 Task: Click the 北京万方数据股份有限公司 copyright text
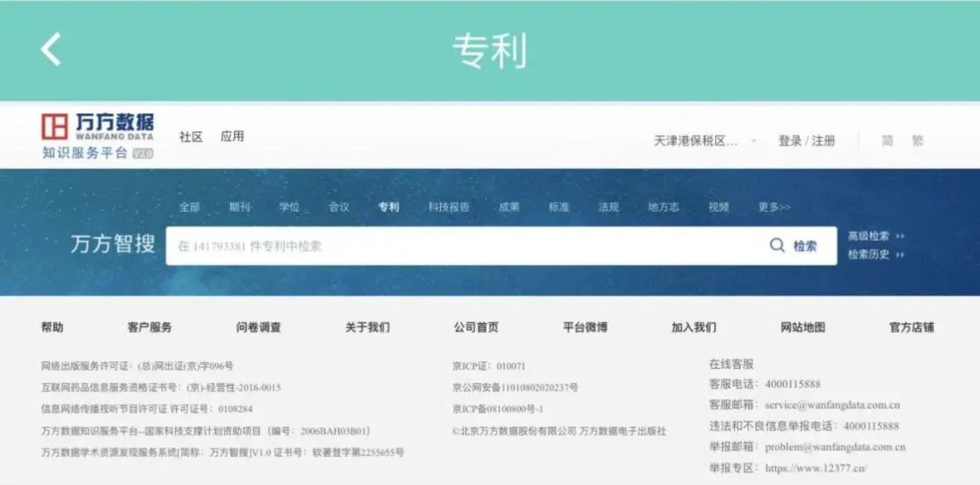559,431
